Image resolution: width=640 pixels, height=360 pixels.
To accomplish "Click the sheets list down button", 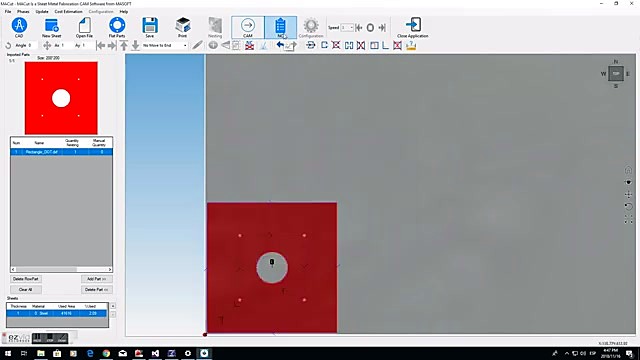I will pos(113,314).
